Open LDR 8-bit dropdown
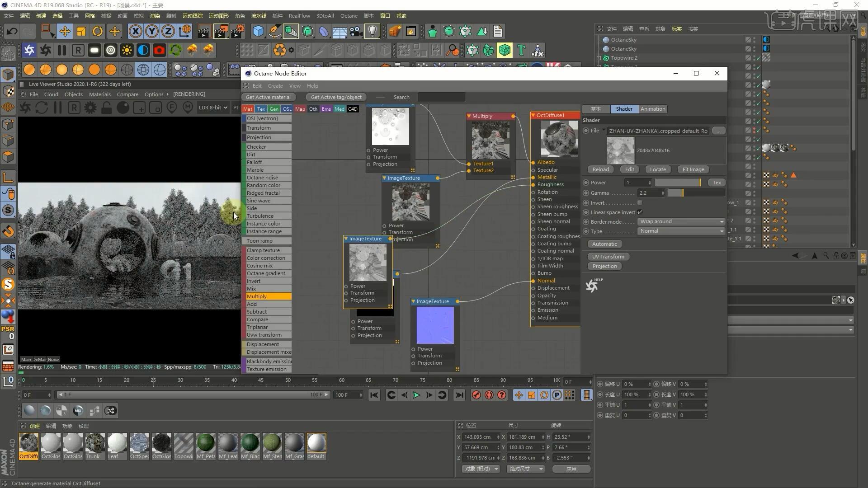The height and width of the screenshot is (488, 868). [x=213, y=108]
